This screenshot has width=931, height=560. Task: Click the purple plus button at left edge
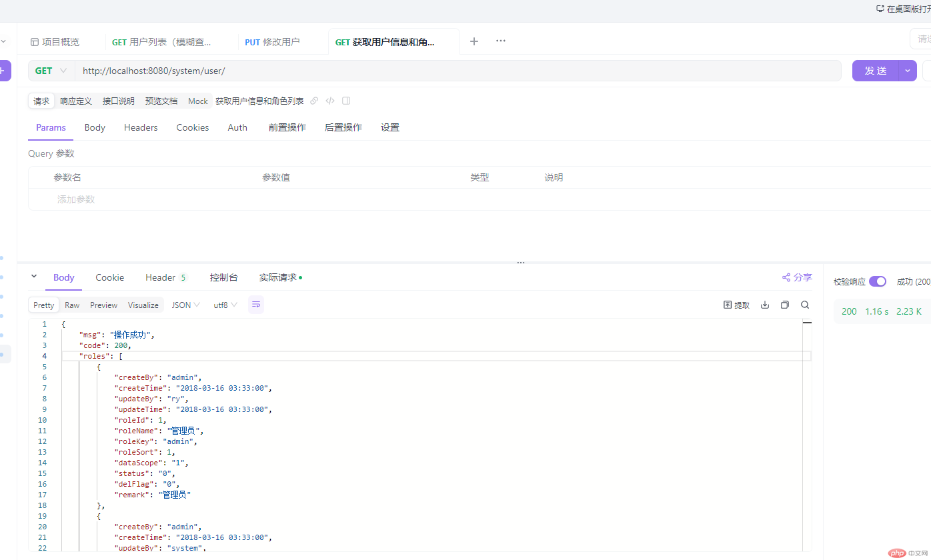(3, 71)
